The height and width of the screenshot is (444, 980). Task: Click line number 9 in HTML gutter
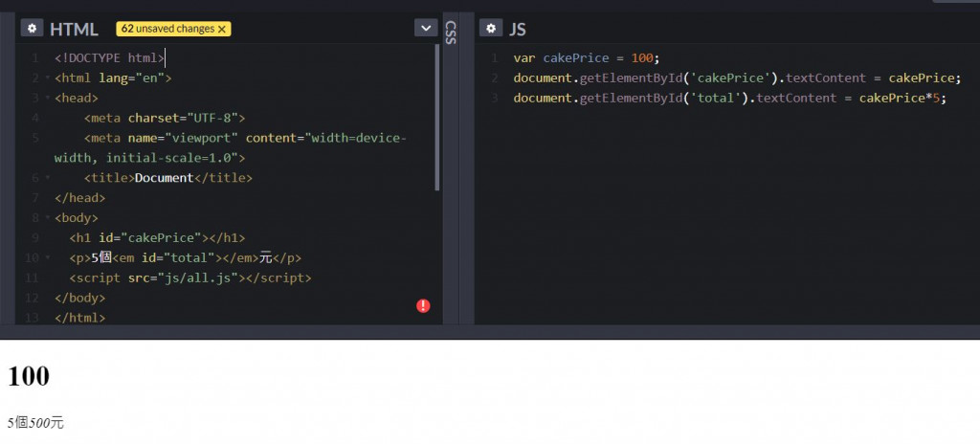[35, 238]
